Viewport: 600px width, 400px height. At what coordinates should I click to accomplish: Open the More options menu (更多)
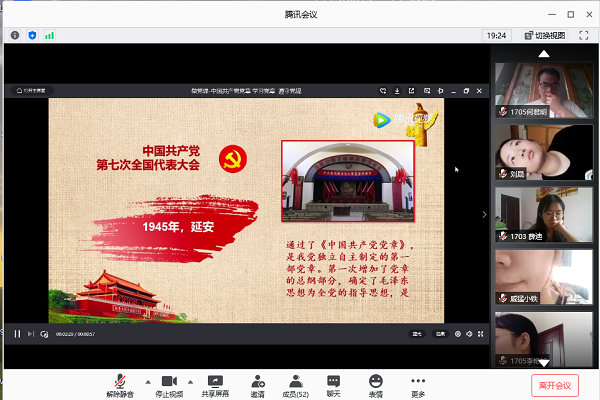418,383
